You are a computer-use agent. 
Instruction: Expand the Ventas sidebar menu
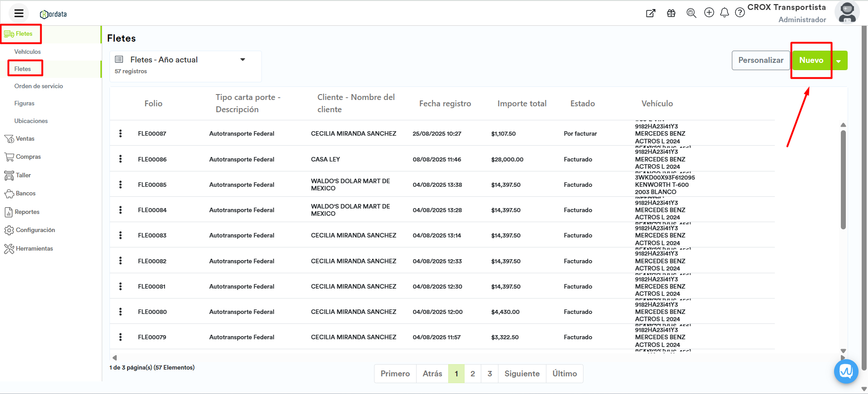(x=25, y=139)
